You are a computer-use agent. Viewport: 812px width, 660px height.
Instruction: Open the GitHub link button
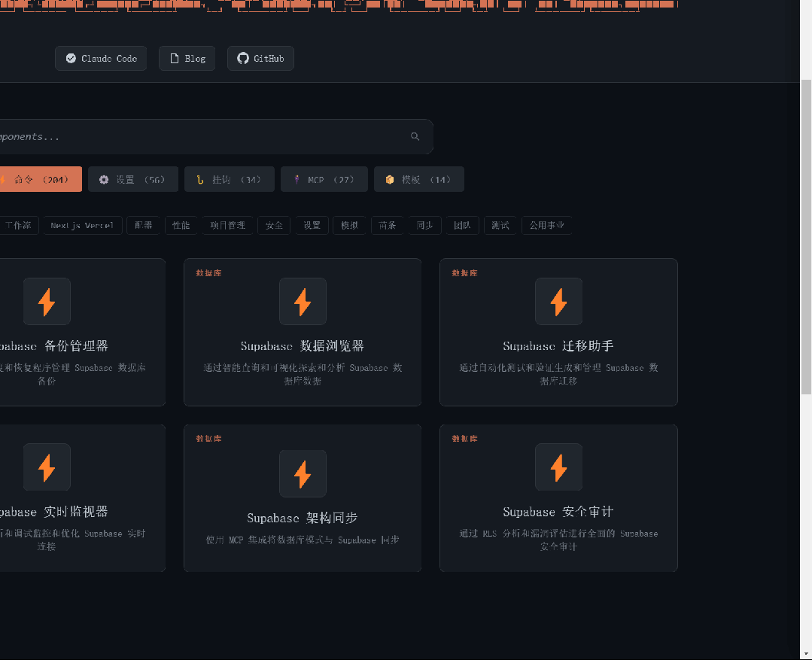pos(260,59)
